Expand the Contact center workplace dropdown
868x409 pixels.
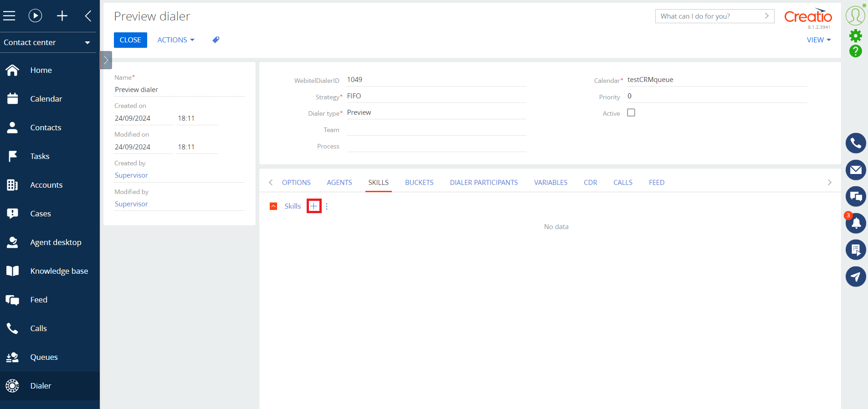(48, 42)
